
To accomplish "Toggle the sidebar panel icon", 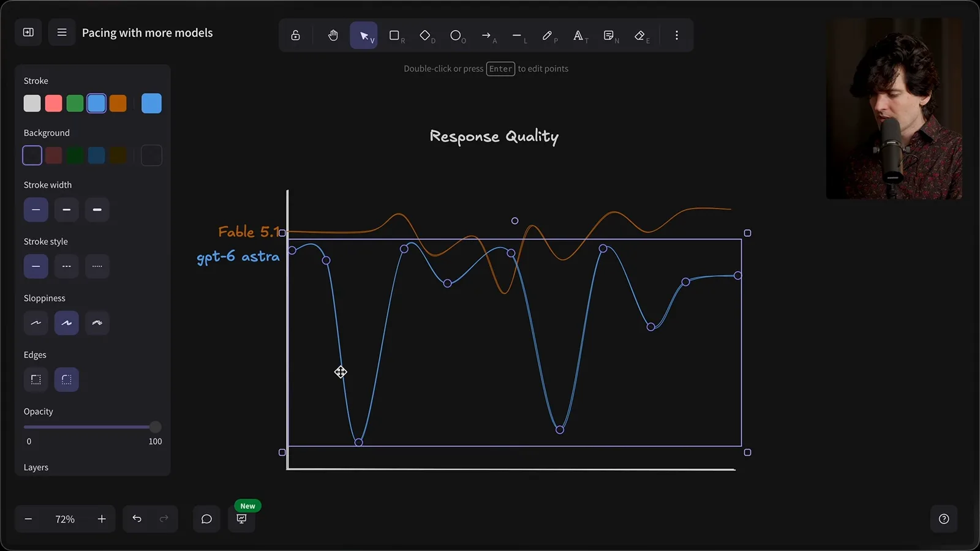I will [x=28, y=32].
